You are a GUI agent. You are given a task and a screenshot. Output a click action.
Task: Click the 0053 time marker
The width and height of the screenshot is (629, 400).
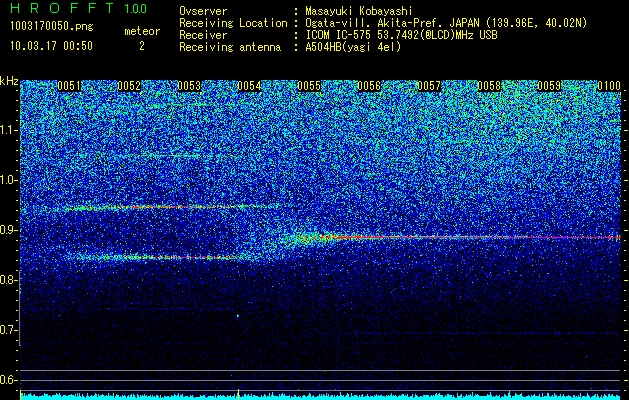coord(189,86)
